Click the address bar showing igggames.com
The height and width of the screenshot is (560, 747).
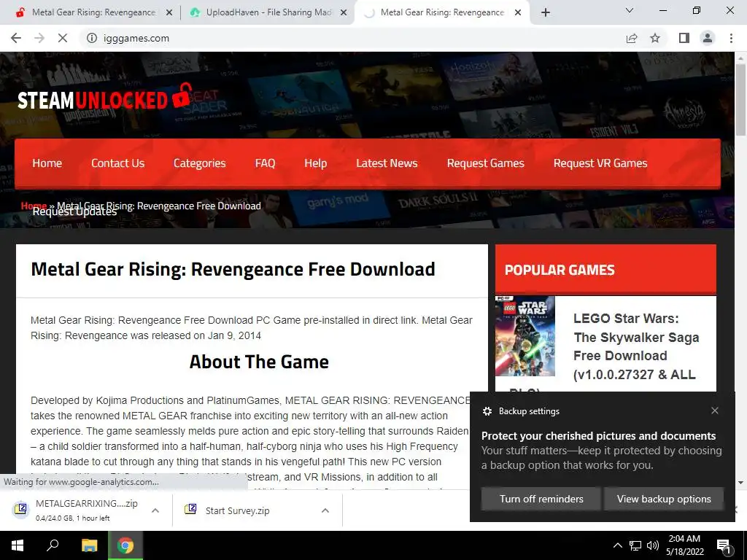(x=352, y=38)
